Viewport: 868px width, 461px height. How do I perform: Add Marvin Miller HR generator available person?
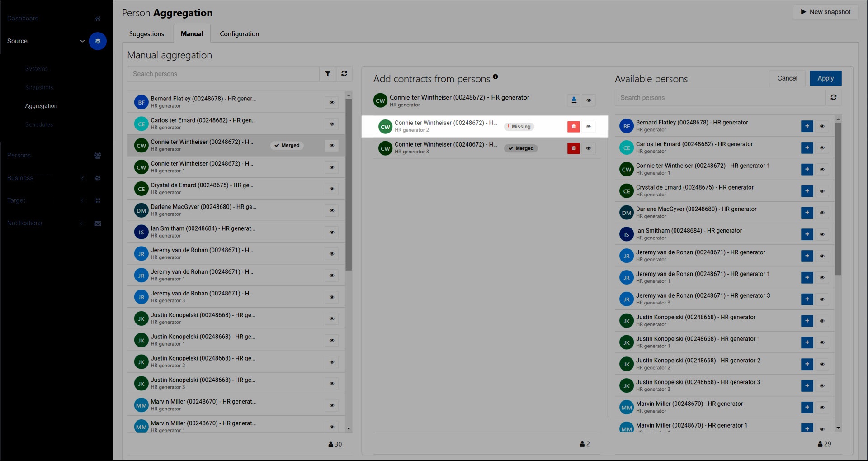coord(807,408)
